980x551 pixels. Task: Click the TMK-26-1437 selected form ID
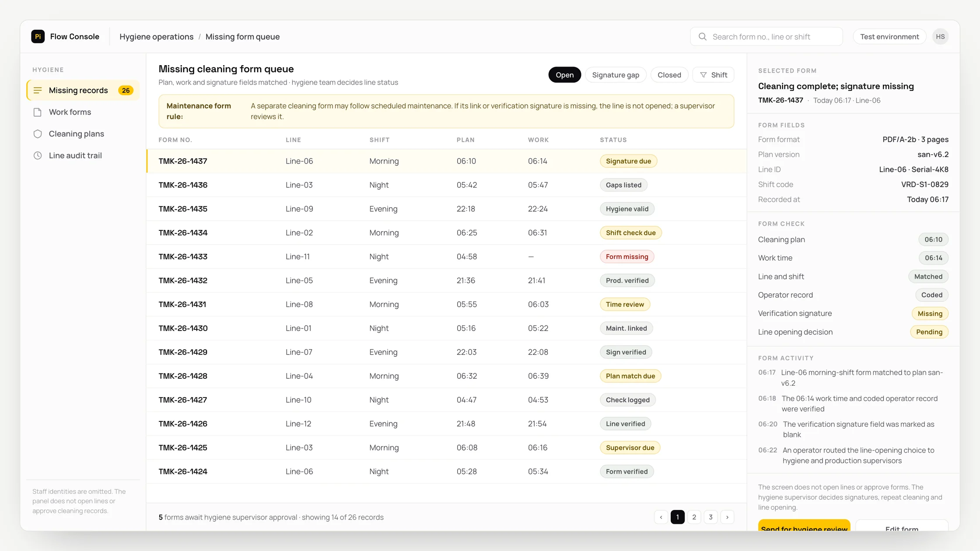click(780, 100)
